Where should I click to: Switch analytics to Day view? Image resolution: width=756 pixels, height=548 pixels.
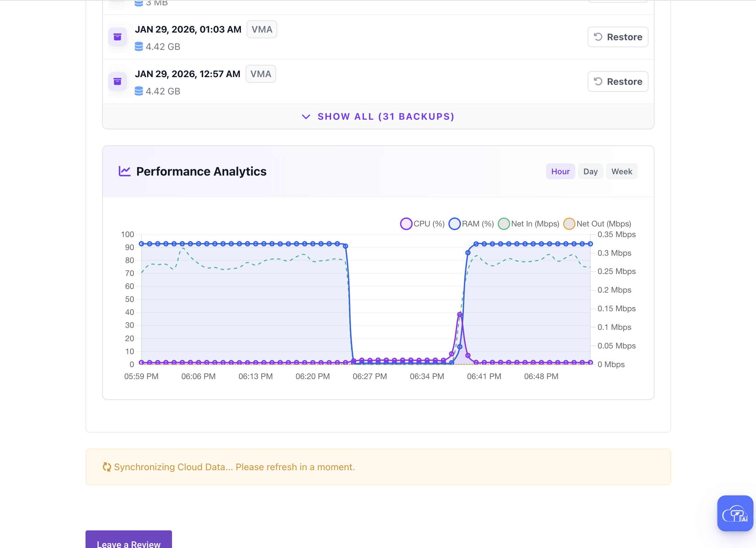click(590, 172)
